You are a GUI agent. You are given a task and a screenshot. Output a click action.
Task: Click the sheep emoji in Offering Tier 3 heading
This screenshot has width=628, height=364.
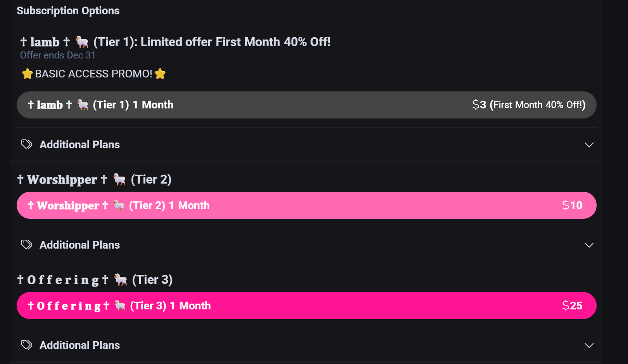click(121, 280)
